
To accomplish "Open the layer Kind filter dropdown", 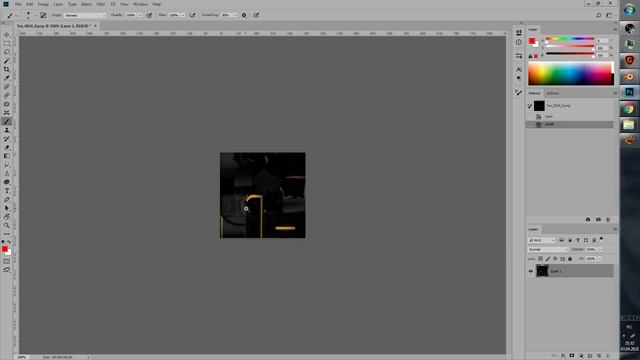I will pyautogui.click(x=541, y=240).
